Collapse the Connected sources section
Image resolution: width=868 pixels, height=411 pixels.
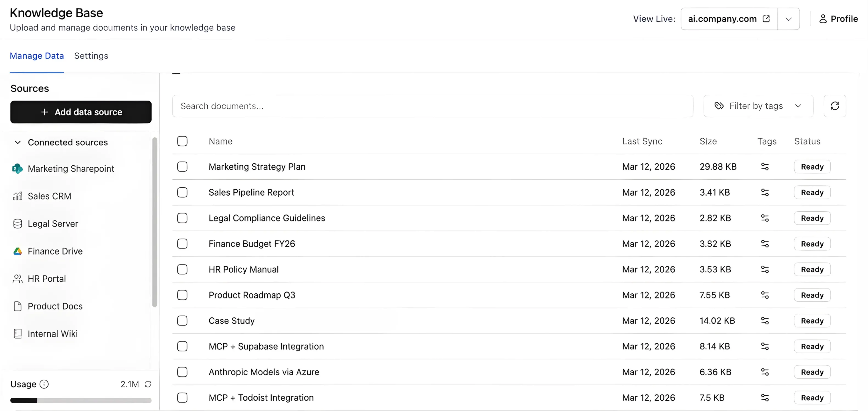(x=18, y=142)
